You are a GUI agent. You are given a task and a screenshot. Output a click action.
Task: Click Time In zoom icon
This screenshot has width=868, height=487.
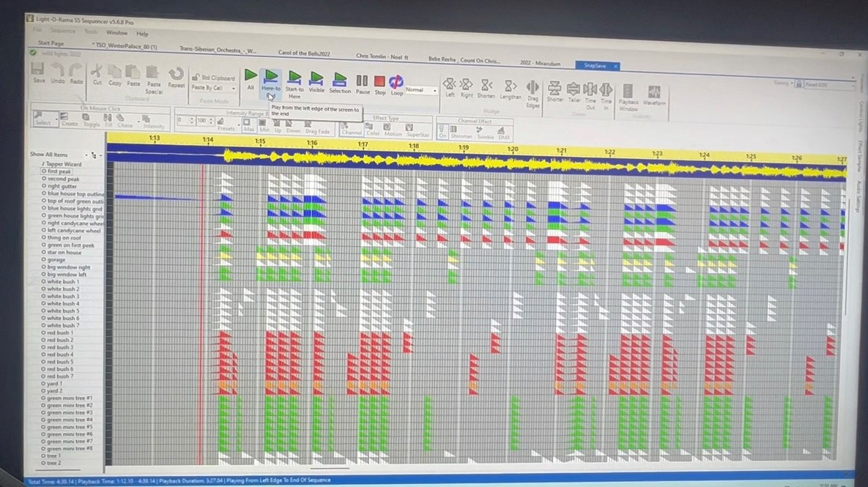(607, 96)
